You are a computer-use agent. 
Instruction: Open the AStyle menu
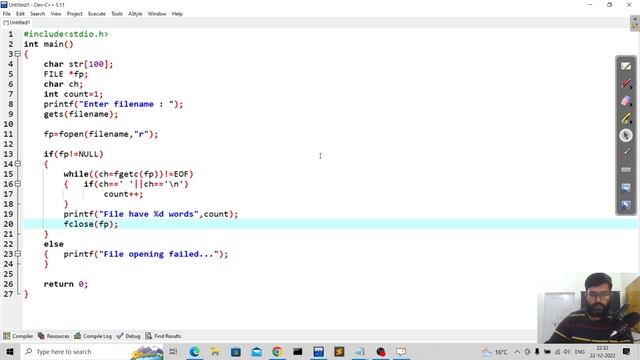pos(135,13)
